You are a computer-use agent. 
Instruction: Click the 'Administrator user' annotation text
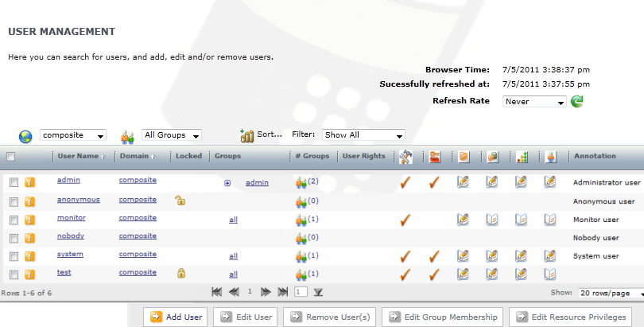tap(607, 182)
